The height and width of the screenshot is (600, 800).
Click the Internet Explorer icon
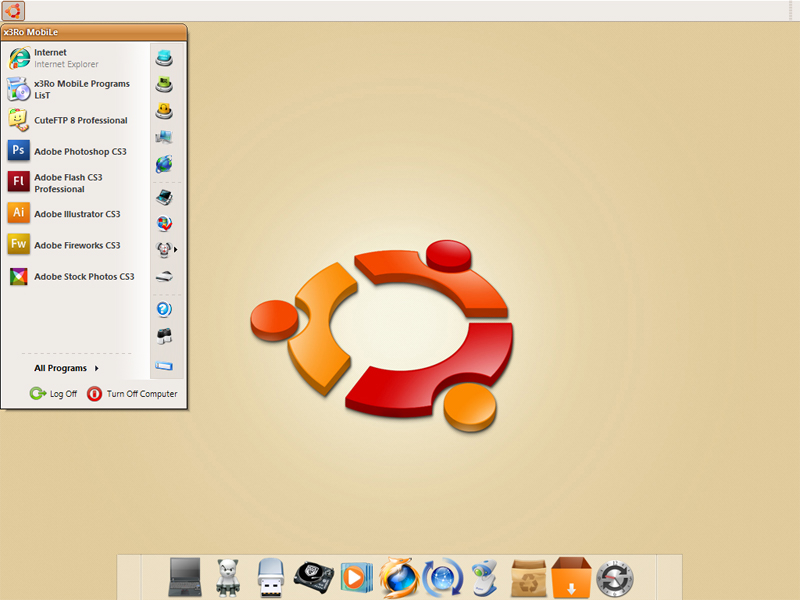tap(19, 58)
